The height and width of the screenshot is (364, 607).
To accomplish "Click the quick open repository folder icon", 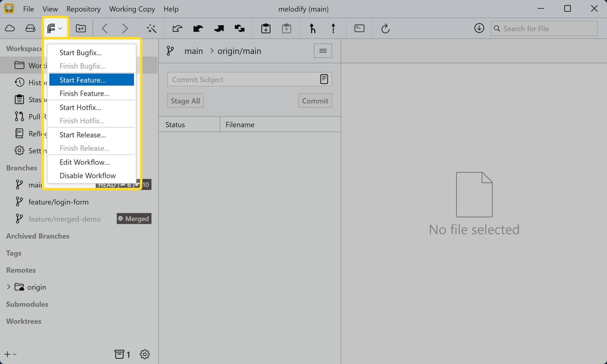I will [81, 29].
